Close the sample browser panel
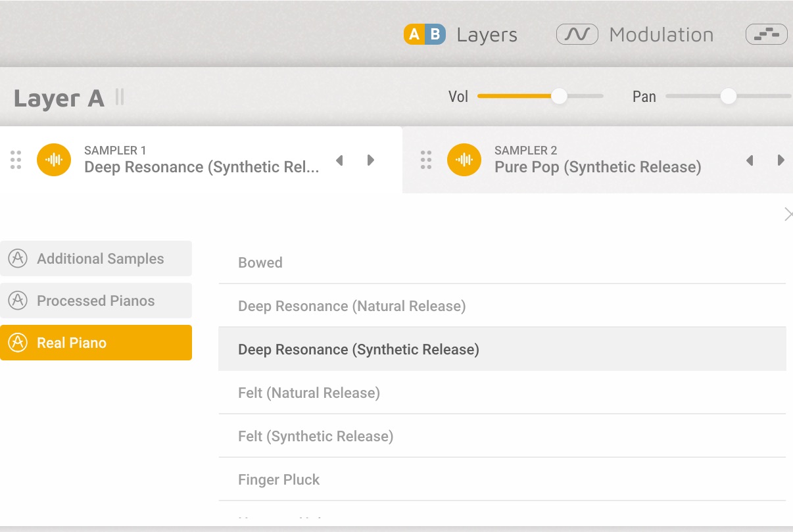Screen dimensions: 793x532 click(788, 214)
